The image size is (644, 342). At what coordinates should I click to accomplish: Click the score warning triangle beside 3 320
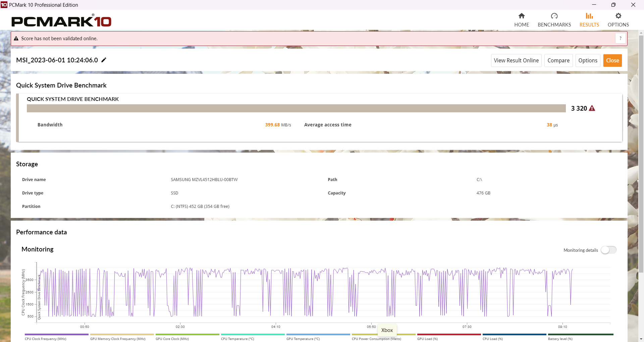592,108
